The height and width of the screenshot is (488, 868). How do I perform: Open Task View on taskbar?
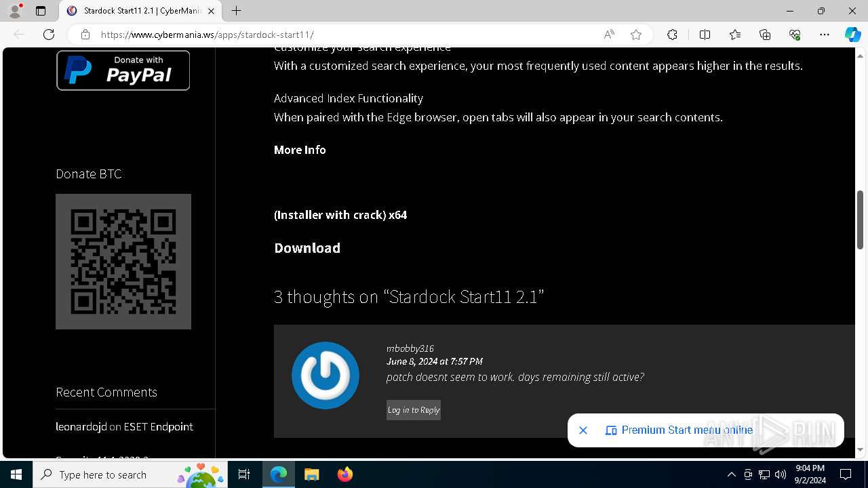click(244, 474)
